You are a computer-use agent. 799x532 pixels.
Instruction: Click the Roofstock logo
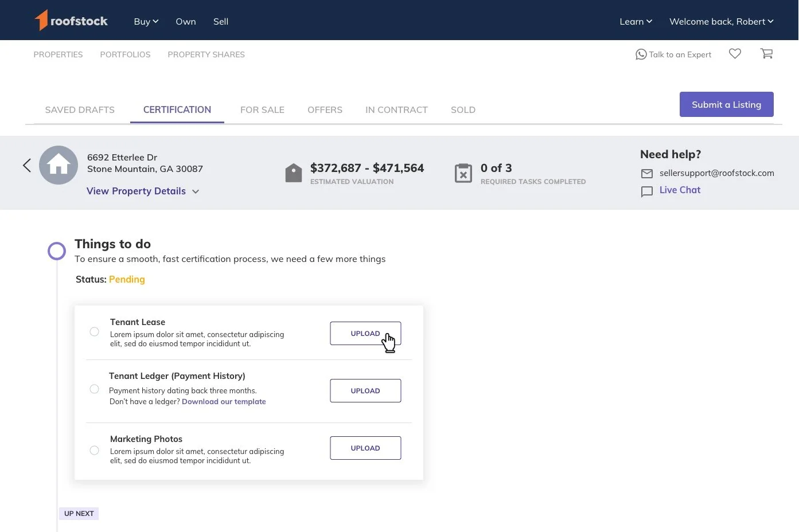[71, 21]
